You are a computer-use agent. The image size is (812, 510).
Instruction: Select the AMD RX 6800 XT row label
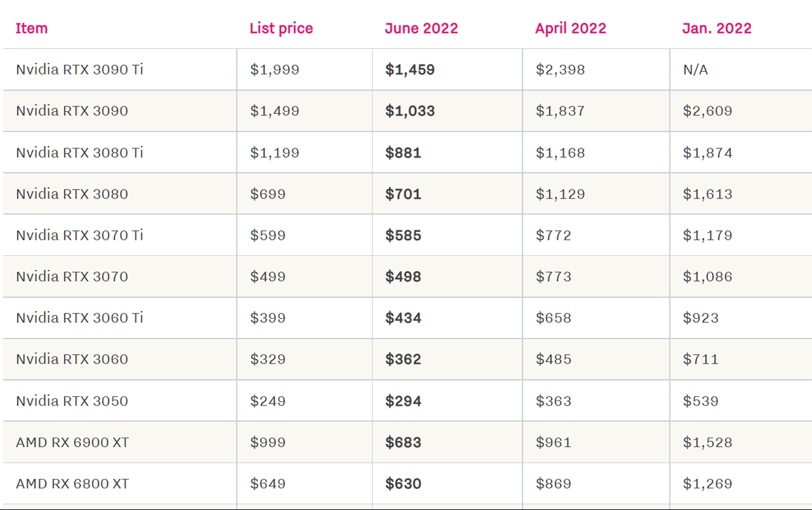(x=72, y=484)
